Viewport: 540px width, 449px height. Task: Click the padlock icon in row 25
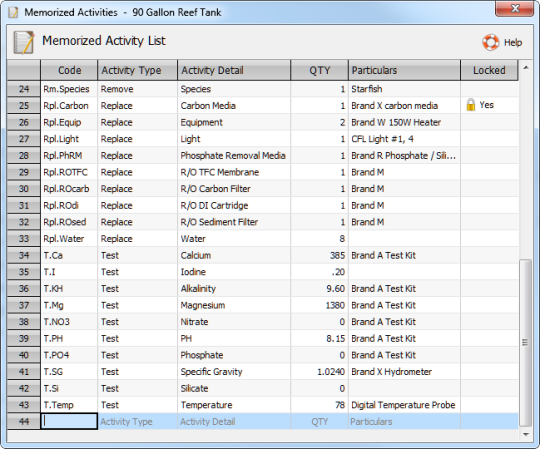click(471, 105)
